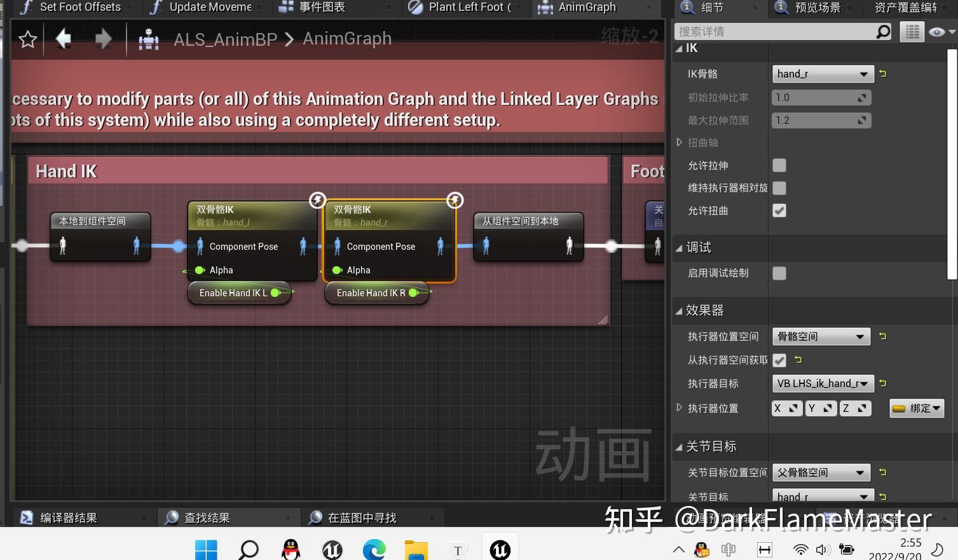Enable the 启用调试绘制 checkbox
The image size is (958, 560).
click(779, 273)
